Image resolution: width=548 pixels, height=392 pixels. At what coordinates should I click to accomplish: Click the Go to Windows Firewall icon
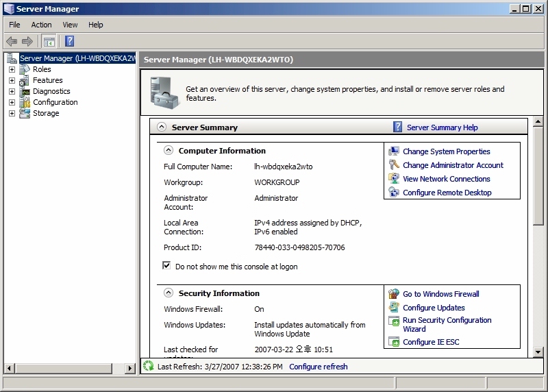[394, 294]
